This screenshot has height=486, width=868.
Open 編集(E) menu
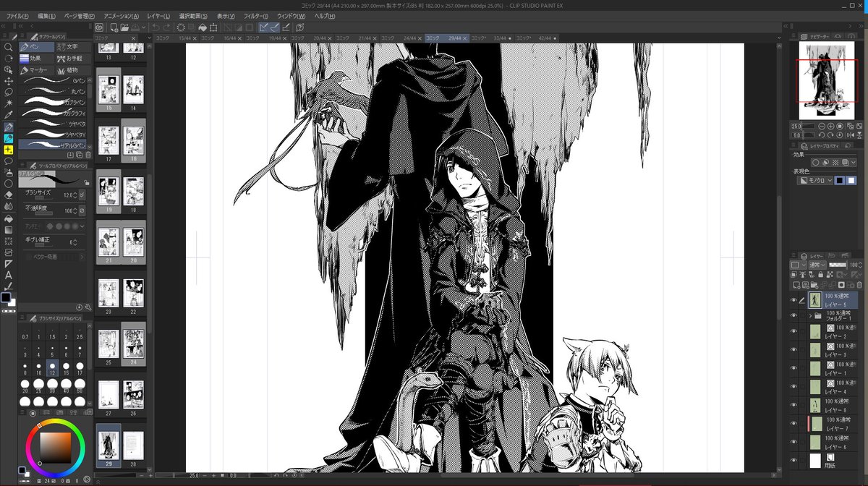point(46,16)
